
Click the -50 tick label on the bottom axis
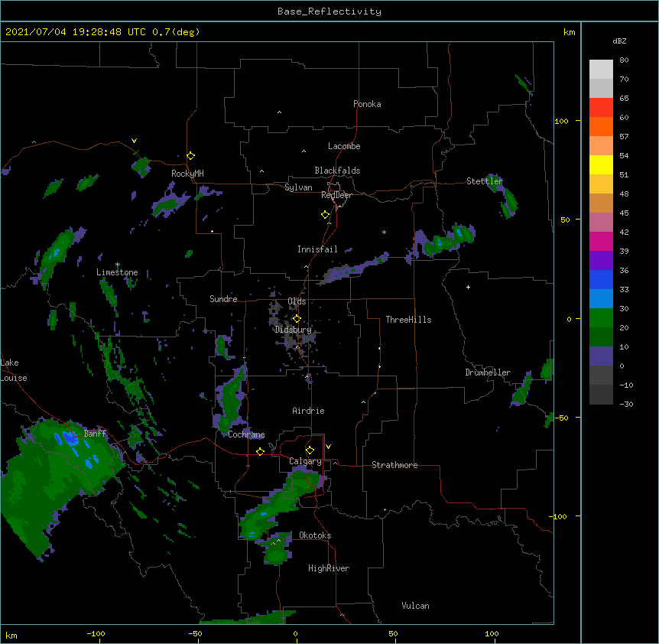pos(195,633)
